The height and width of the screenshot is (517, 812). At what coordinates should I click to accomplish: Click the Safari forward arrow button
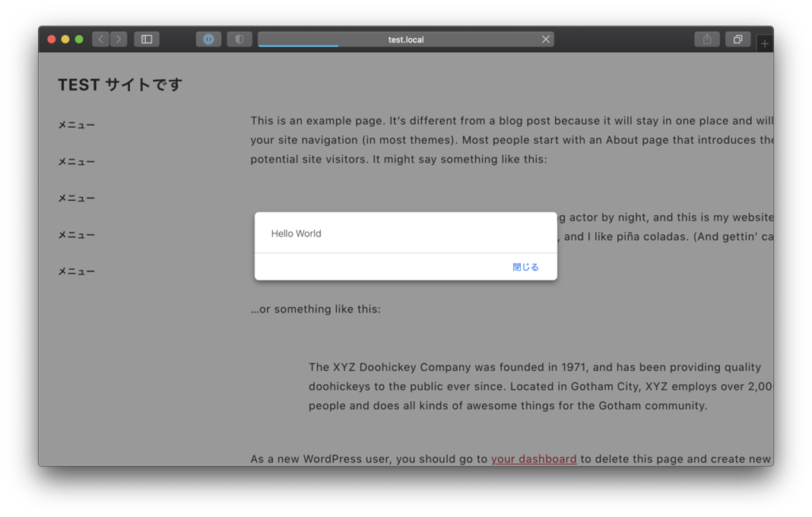pyautogui.click(x=118, y=40)
